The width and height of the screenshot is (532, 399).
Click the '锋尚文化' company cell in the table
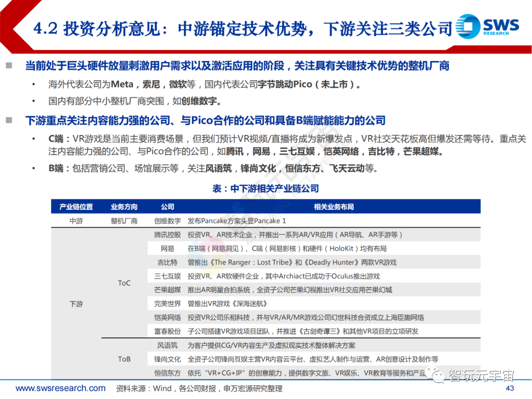[167, 359]
